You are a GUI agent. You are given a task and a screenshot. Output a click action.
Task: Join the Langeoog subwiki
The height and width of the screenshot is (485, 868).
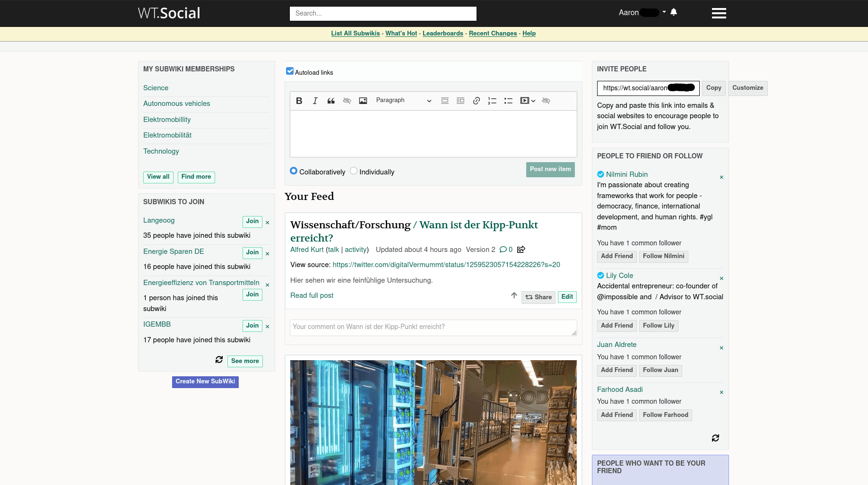[252, 221]
